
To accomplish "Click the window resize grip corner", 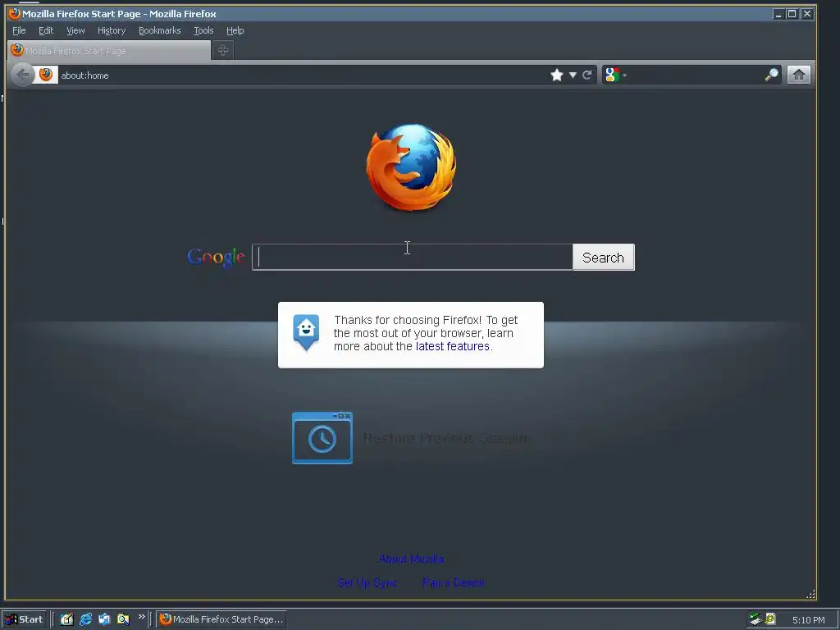I will (810, 594).
